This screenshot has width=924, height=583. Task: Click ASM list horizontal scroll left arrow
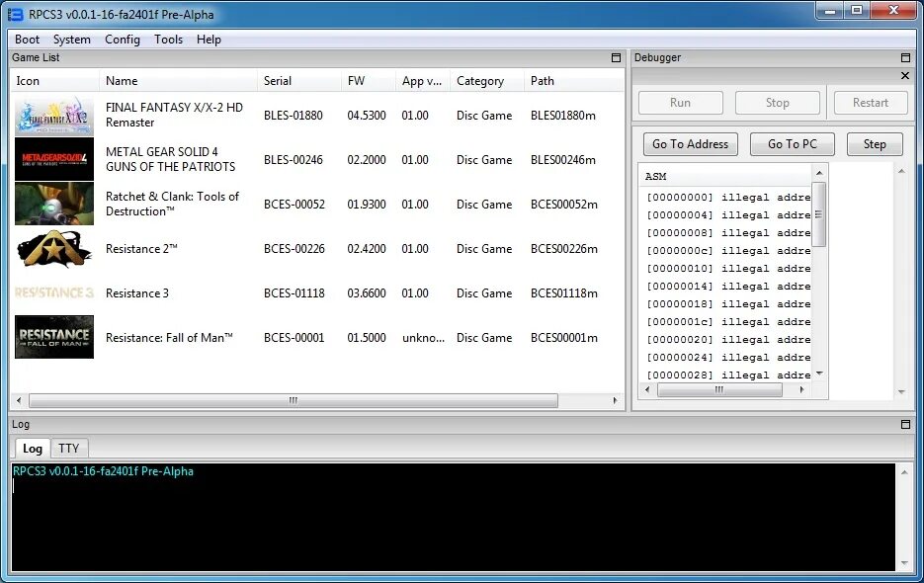pyautogui.click(x=647, y=389)
